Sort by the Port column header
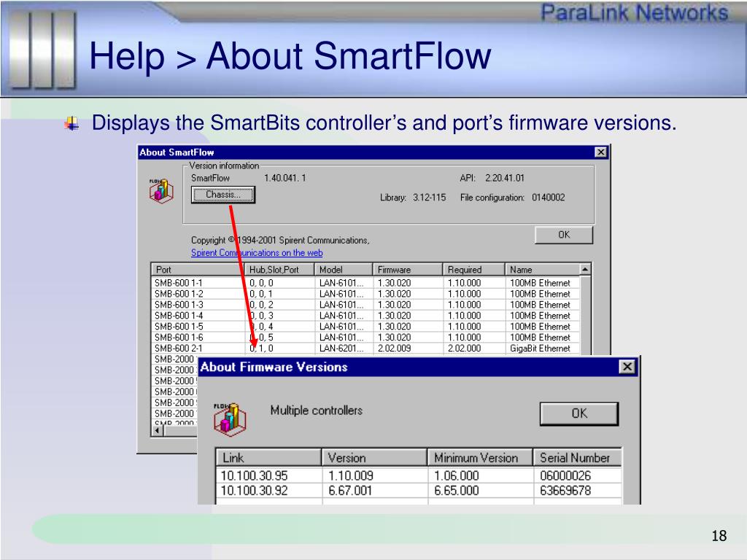 tap(198, 270)
